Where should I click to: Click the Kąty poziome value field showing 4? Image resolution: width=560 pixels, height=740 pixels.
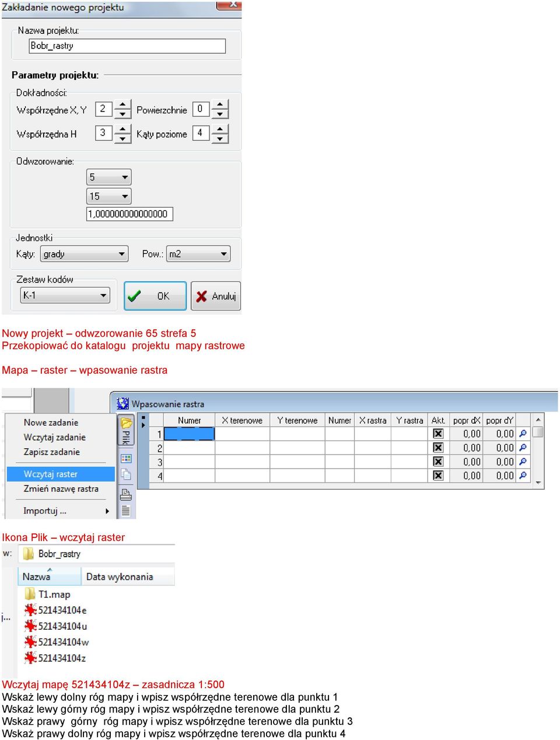[201, 133]
